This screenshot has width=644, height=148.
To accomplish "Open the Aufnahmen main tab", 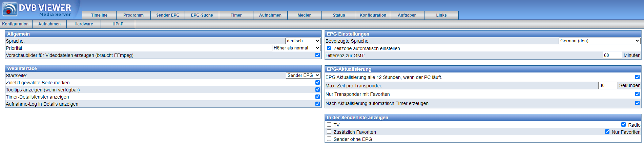I will (270, 15).
